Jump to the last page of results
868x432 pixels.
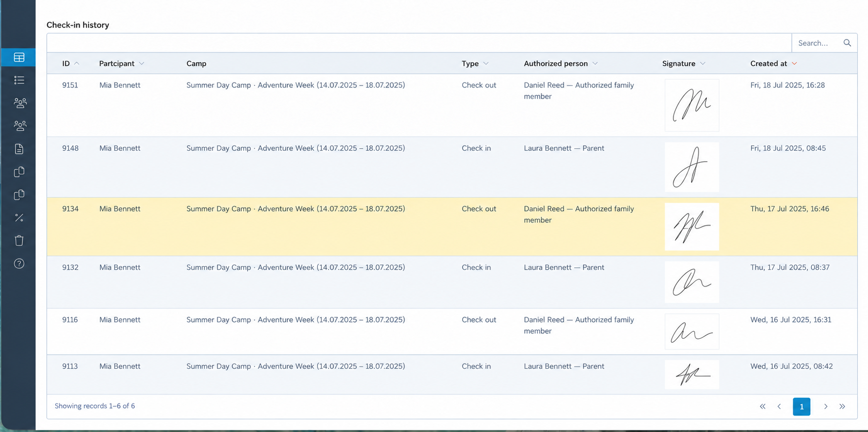pos(842,407)
